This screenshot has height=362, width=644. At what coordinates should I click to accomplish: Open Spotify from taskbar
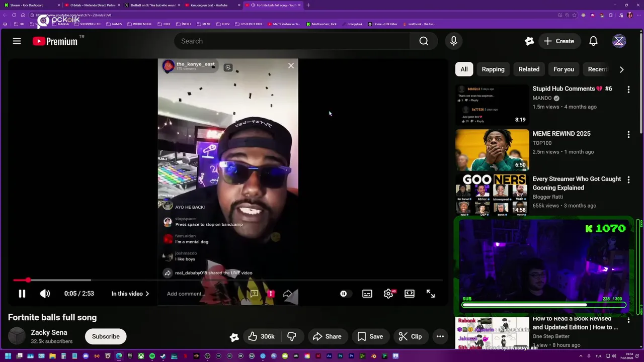click(152, 356)
